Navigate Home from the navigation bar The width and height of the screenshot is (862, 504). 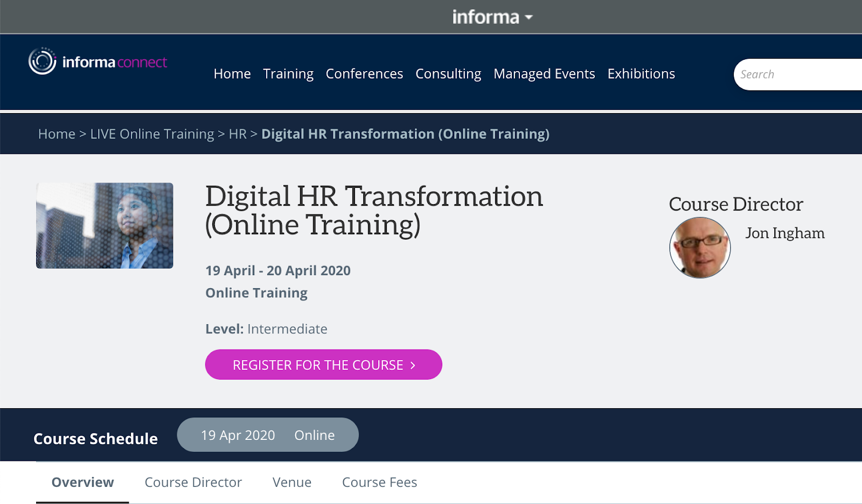[x=232, y=74]
